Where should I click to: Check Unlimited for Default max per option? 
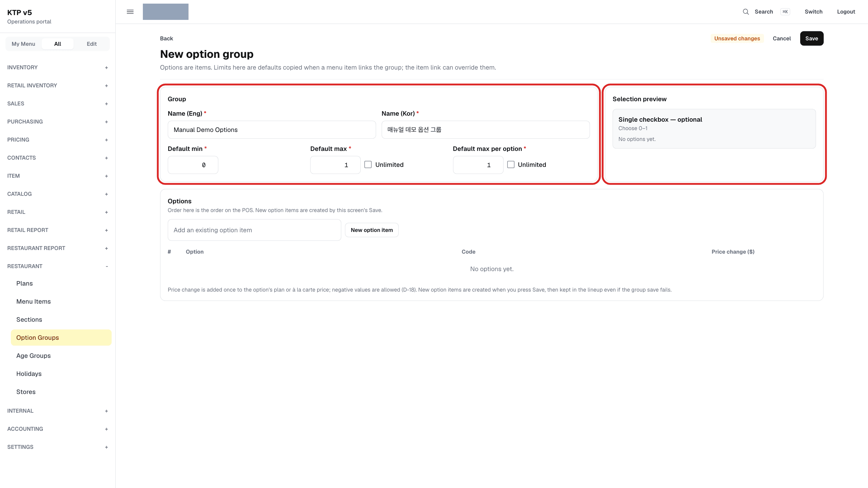click(x=511, y=165)
